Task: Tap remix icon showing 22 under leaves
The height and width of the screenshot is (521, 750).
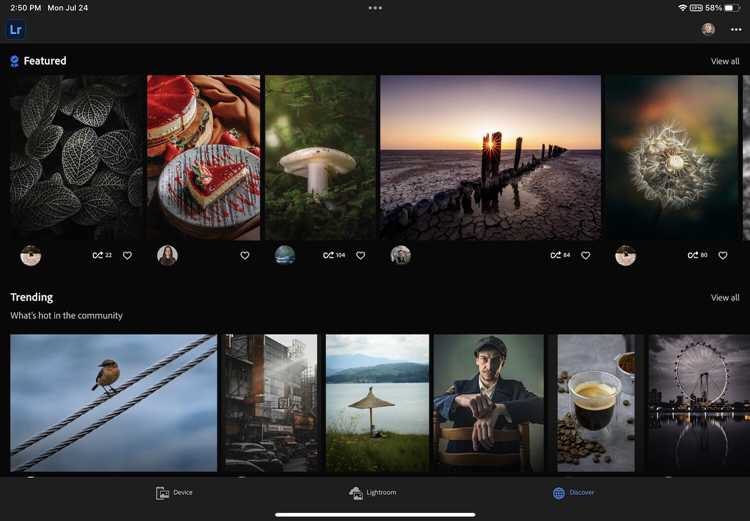Action: pos(102,255)
